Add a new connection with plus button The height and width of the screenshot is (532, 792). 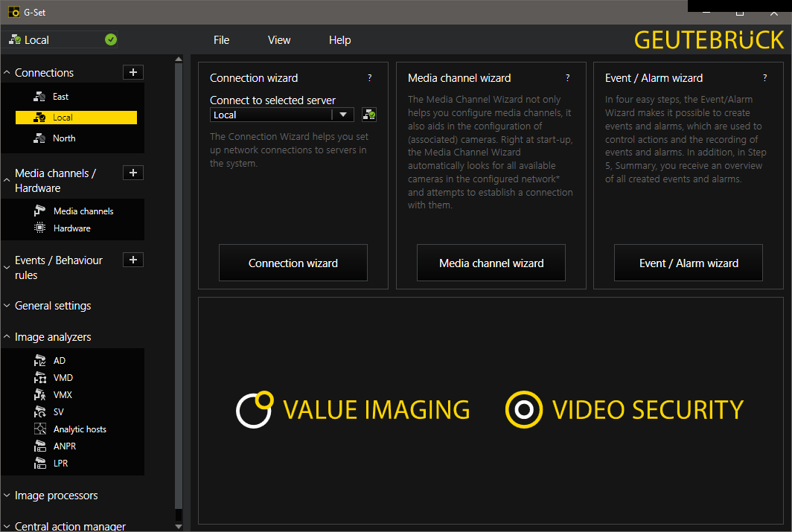click(133, 72)
